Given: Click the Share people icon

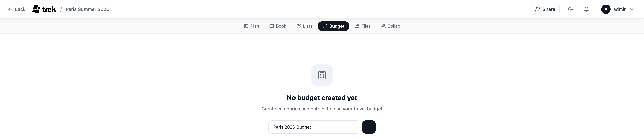Looking at the screenshot, I should click(538, 9).
